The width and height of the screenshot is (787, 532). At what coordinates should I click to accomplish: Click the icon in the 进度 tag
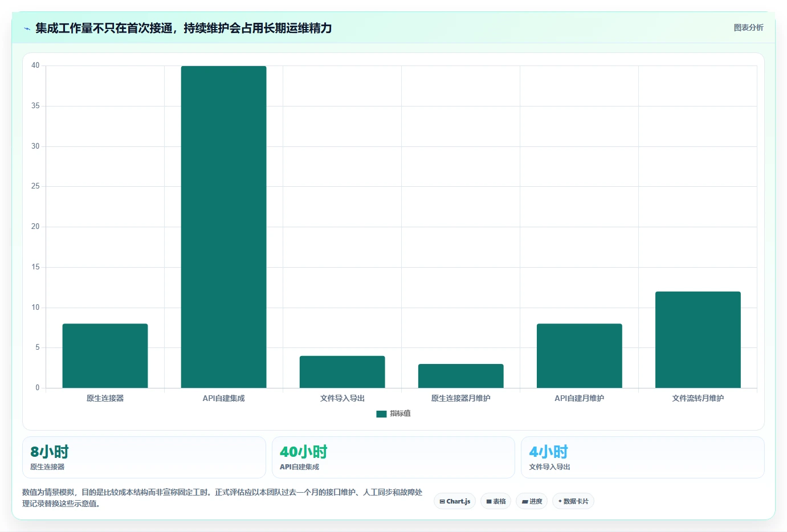[525, 502]
